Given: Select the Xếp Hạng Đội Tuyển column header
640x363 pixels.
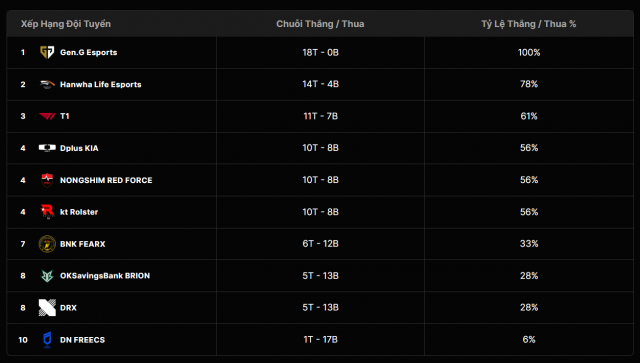Looking at the screenshot, I should [x=66, y=24].
